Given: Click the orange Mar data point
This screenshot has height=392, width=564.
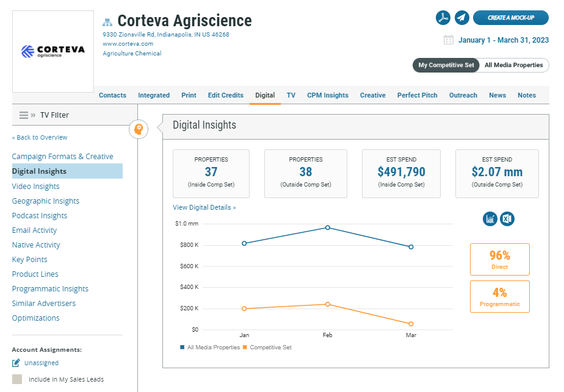Looking at the screenshot, I should [x=411, y=324].
